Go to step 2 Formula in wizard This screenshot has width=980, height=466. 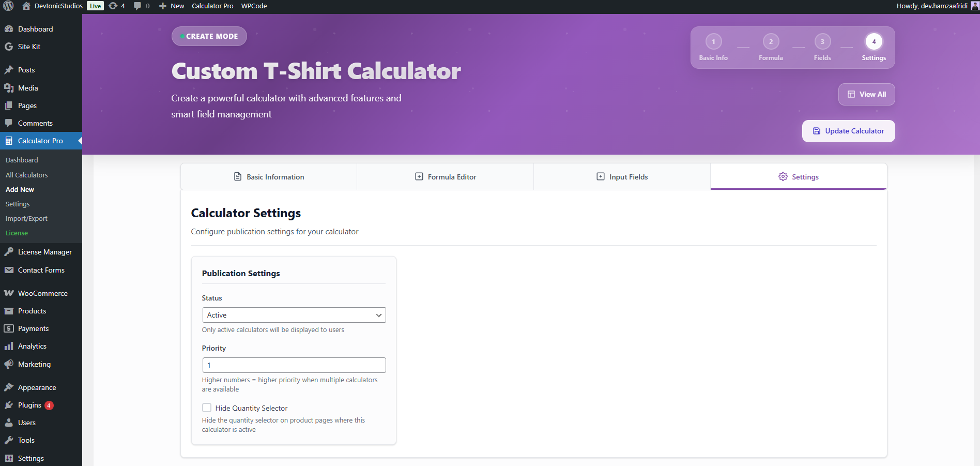(771, 42)
